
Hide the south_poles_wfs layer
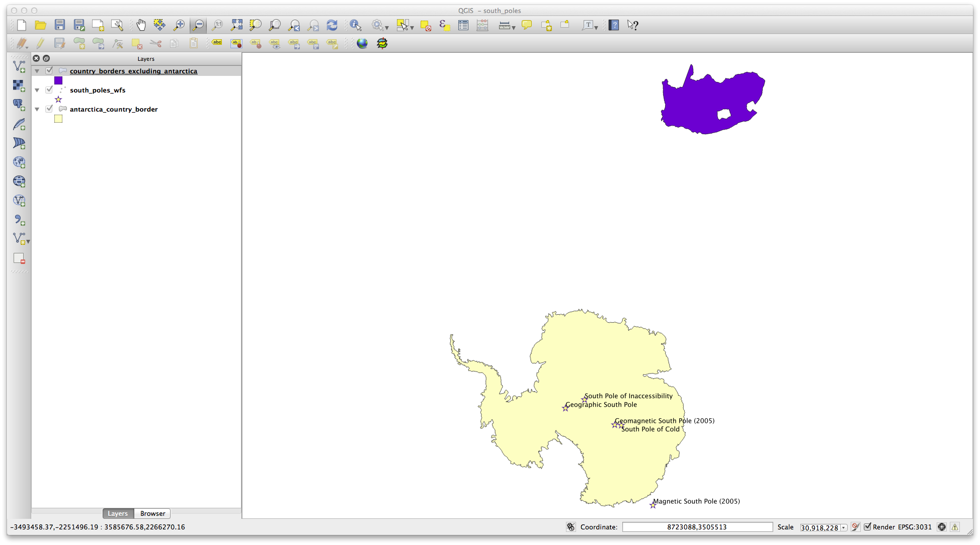coord(49,90)
